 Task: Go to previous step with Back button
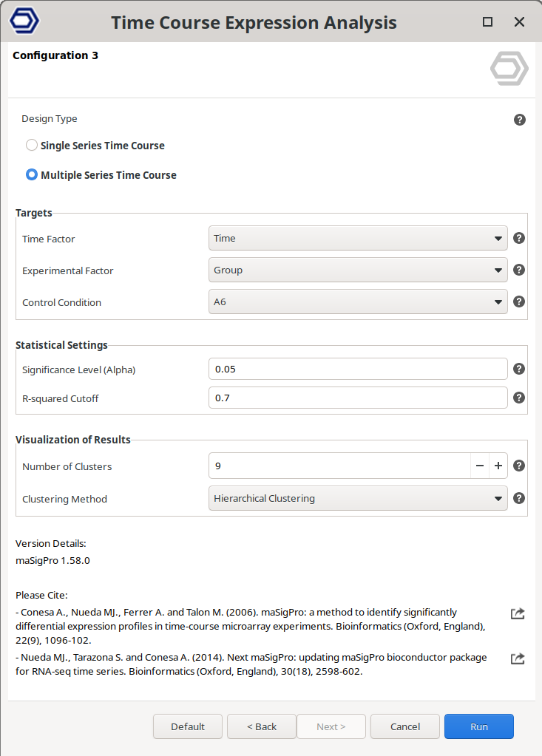point(262,726)
